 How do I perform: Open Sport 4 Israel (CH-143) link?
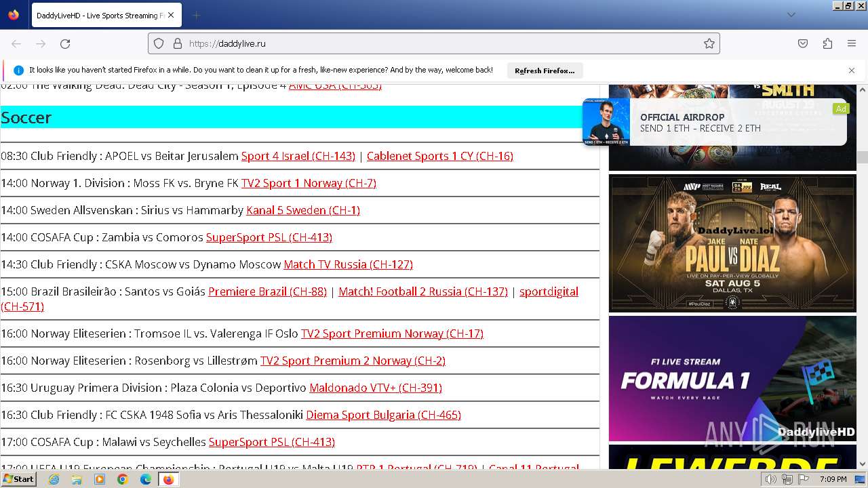pos(298,156)
